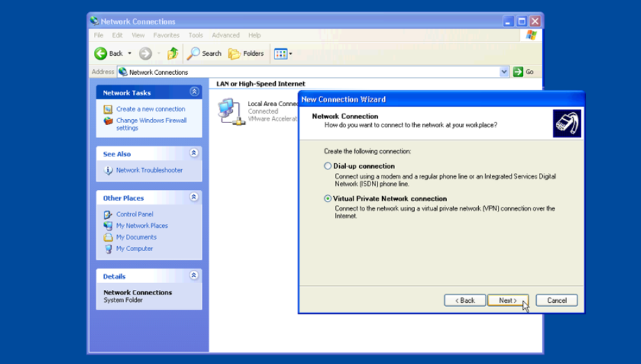This screenshot has height=364, width=641.
Task: Open the View menu
Action: click(138, 35)
